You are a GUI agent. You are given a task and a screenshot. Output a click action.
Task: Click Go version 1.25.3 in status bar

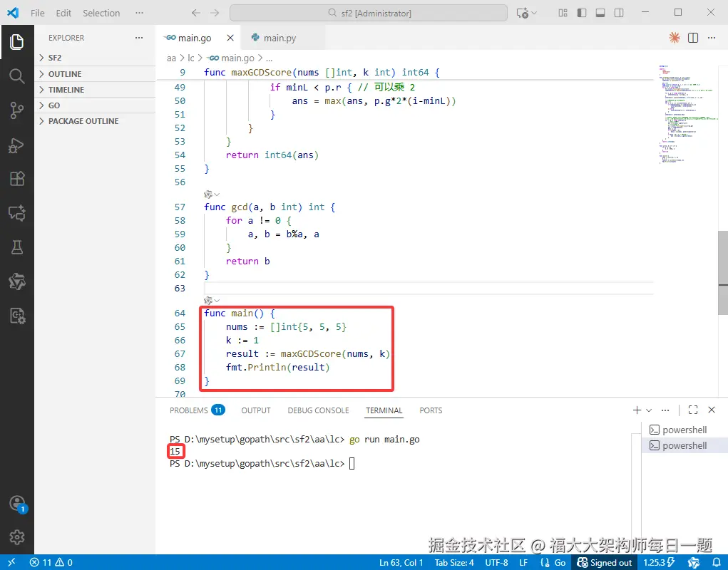click(659, 563)
